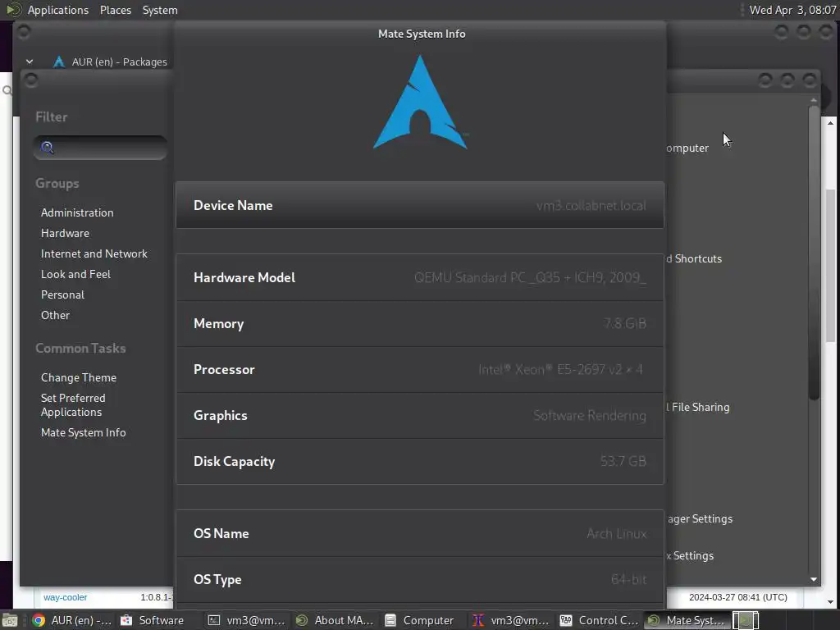The width and height of the screenshot is (840, 630).
Task: Click the Device Name row
Action: click(x=420, y=205)
